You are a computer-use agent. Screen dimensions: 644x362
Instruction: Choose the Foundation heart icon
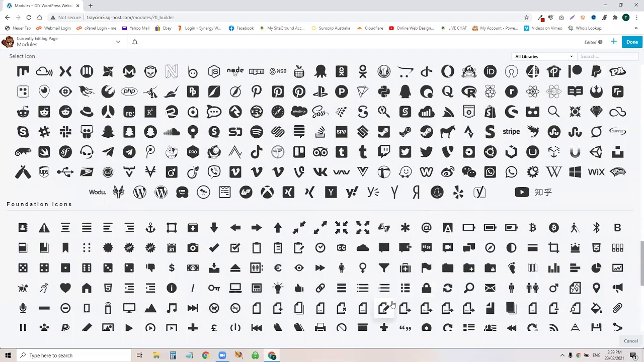65,288
